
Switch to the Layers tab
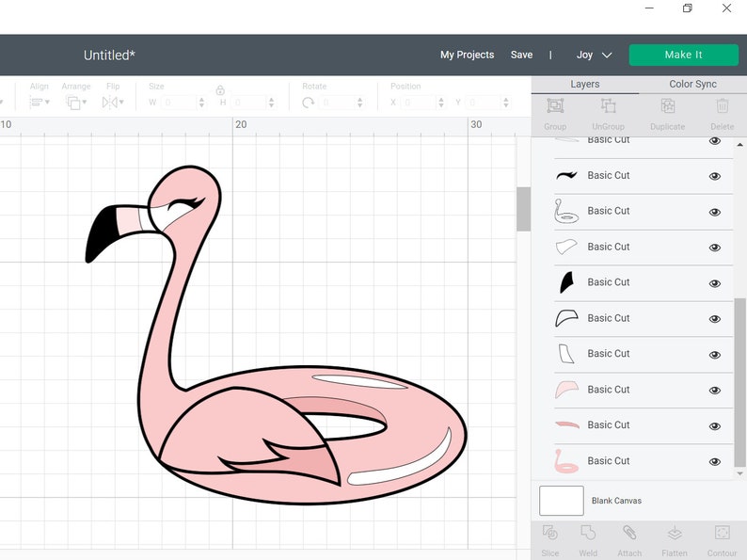[x=584, y=85]
